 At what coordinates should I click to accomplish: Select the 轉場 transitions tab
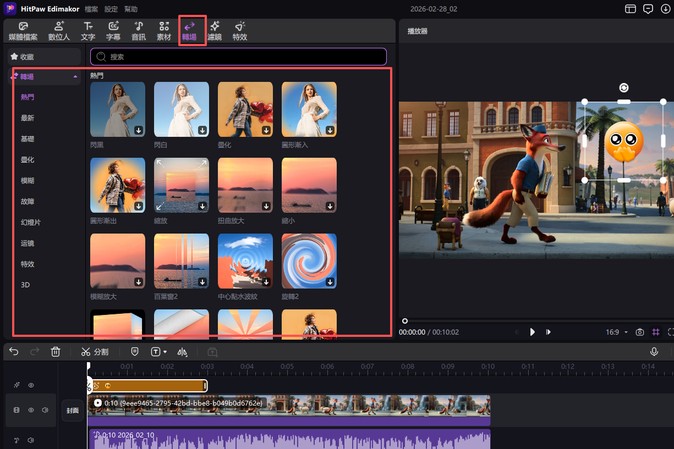point(190,31)
